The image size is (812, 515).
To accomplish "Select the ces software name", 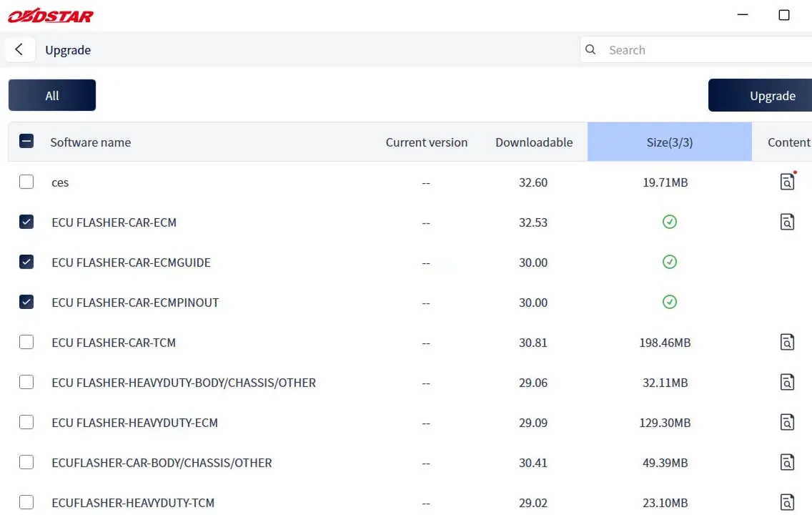I will [x=60, y=182].
